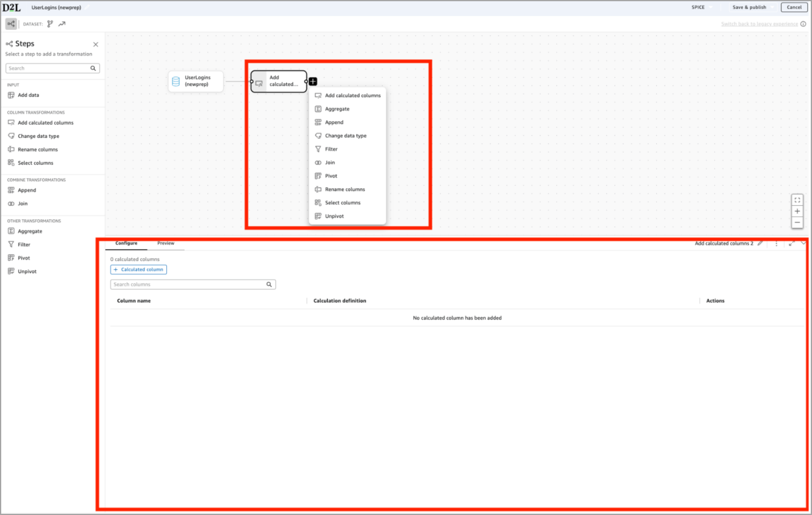
Task: Close the Steps panel with the X
Action: [x=95, y=44]
